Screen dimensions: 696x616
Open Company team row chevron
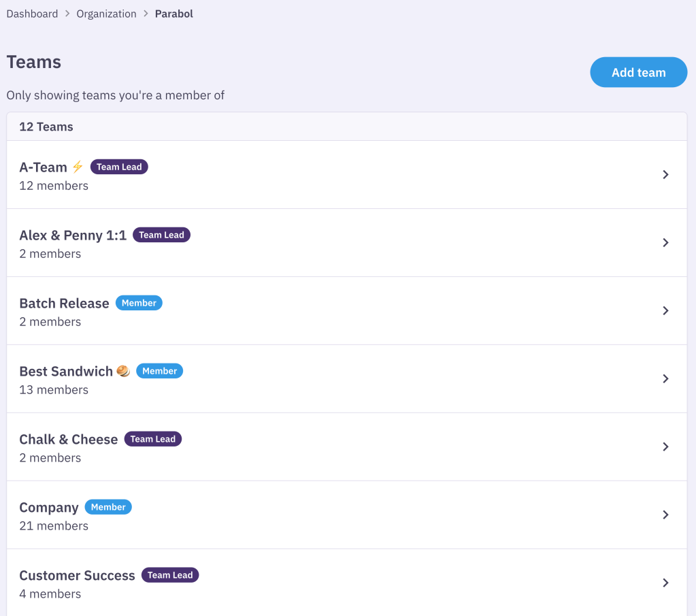point(665,515)
